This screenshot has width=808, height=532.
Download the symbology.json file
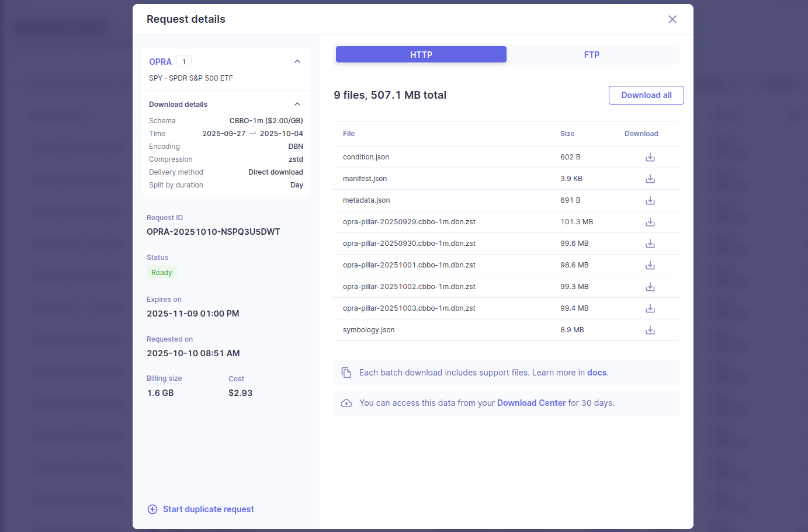click(650, 330)
